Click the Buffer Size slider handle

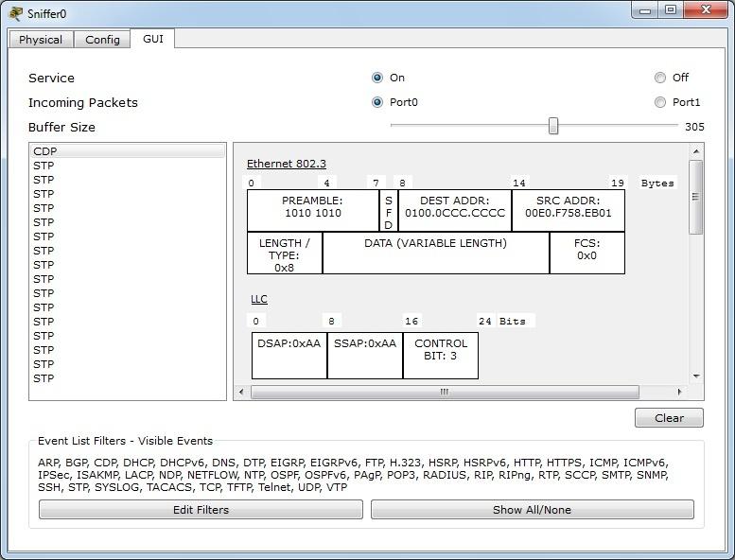point(553,126)
